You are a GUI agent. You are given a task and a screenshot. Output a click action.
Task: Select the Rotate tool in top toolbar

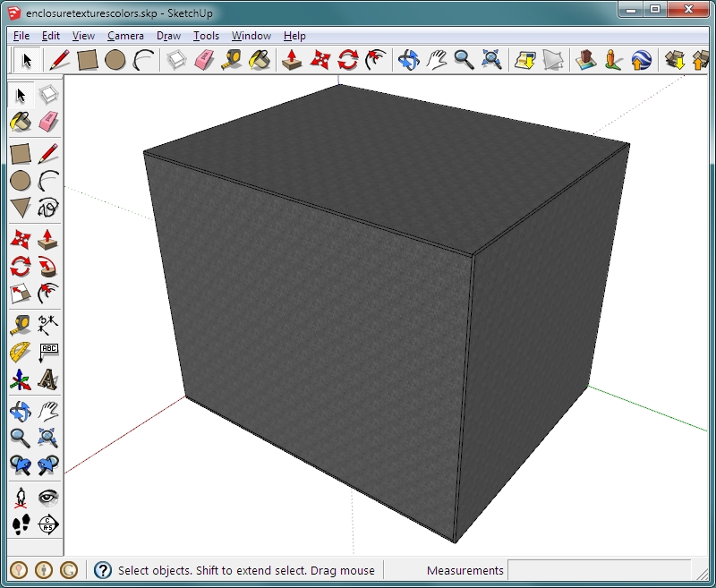[x=348, y=60]
